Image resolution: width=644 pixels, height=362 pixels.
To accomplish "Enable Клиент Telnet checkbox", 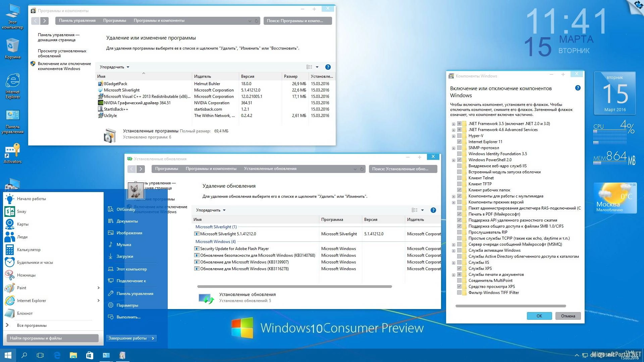I will pos(460,178).
